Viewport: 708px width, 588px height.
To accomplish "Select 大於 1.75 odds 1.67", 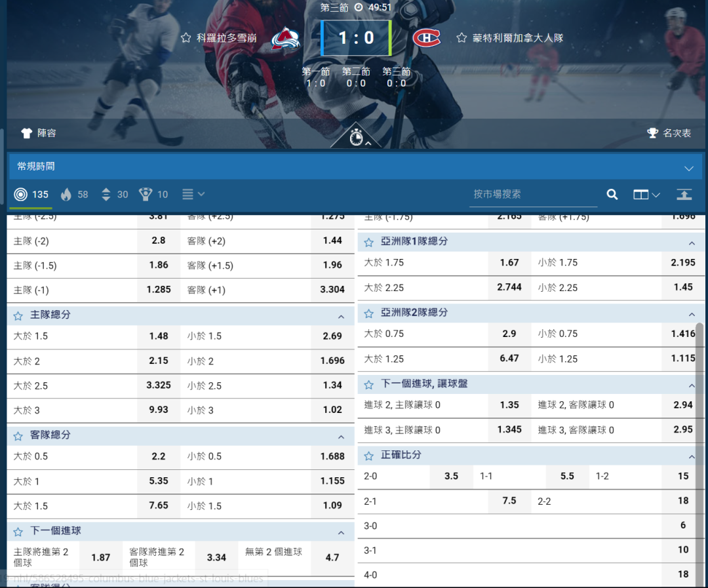I will (x=509, y=263).
